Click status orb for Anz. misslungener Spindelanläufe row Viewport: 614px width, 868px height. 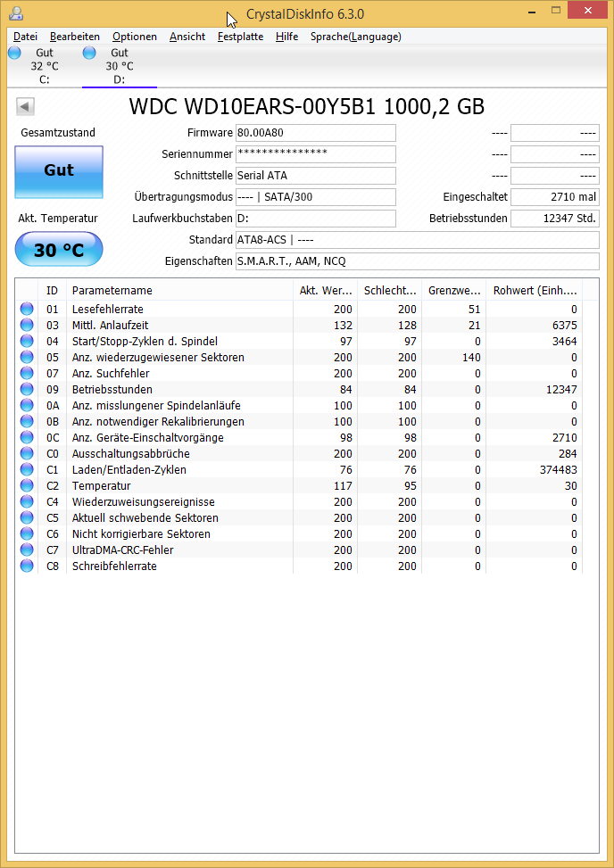(x=27, y=405)
